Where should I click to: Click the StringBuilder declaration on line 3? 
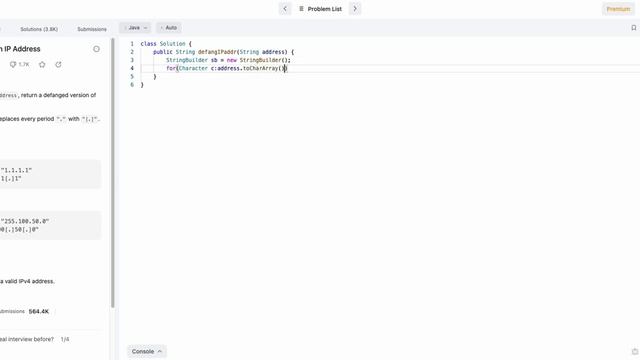pyautogui.click(x=228, y=60)
